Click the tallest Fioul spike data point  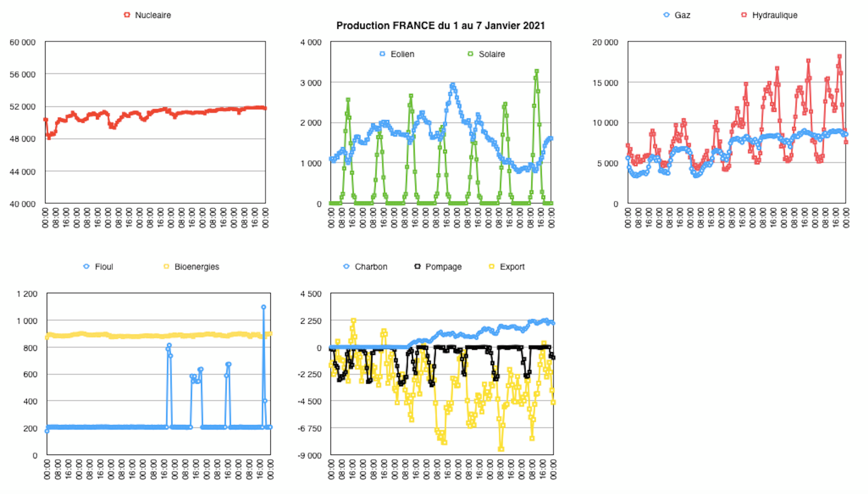264,307
